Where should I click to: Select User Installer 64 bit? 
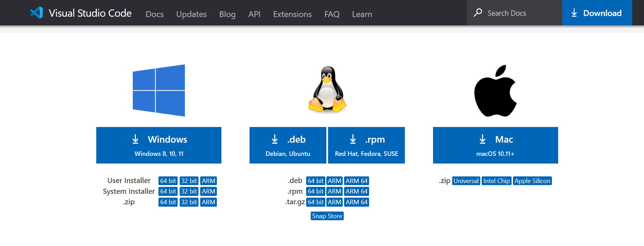[168, 181]
